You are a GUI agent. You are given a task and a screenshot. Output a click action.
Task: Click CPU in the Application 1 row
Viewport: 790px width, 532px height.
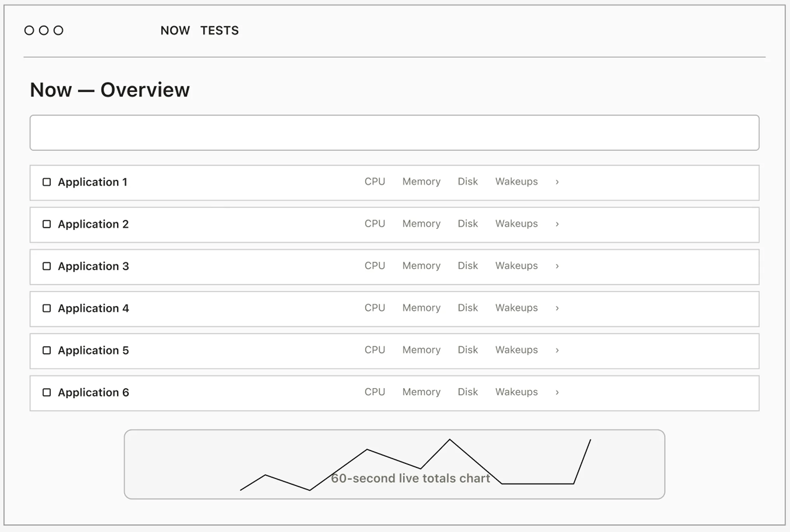[375, 182]
